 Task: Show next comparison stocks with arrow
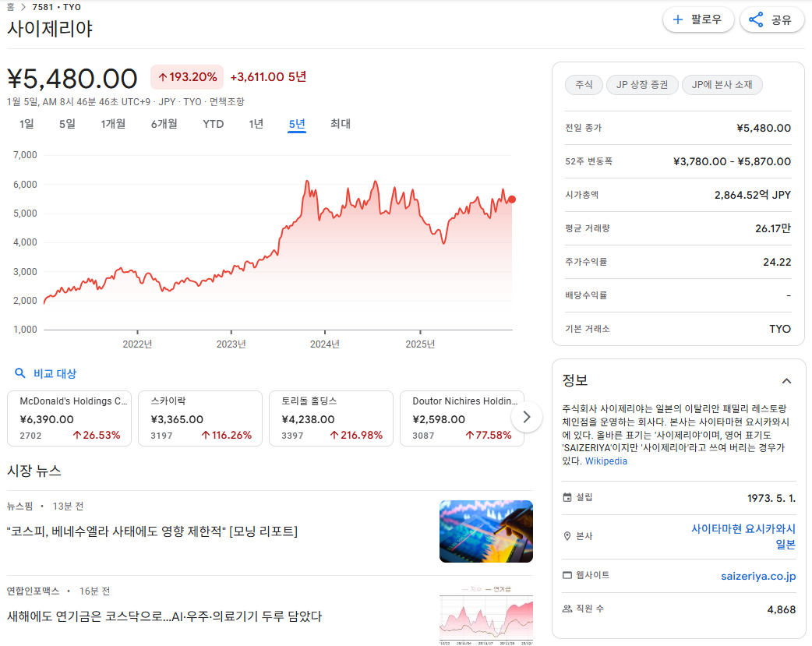526,417
